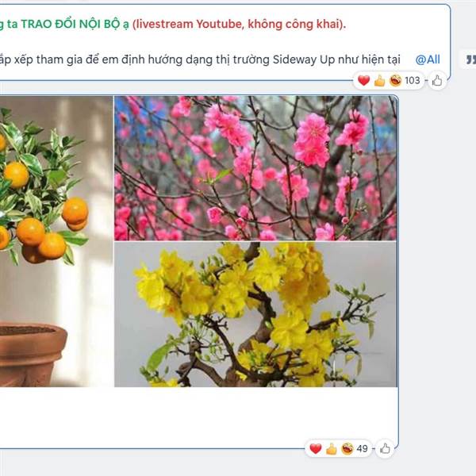Click the Sideway Up message text line

click(200, 59)
